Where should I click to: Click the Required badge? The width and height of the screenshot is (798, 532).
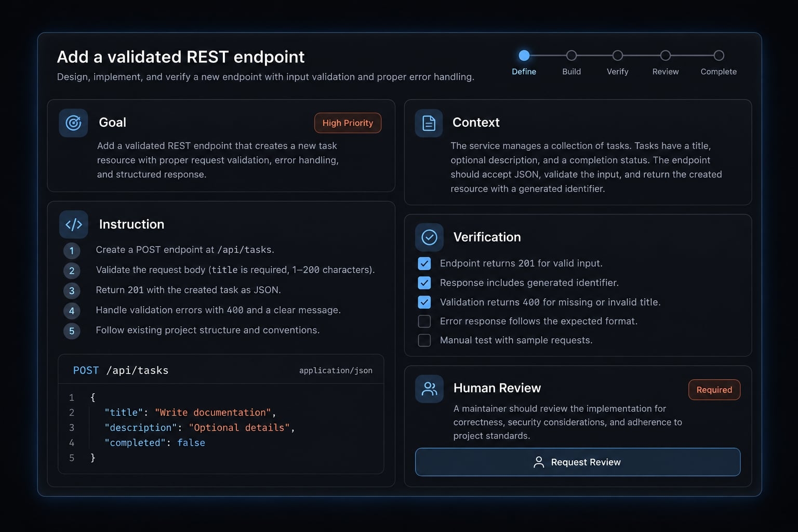tap(714, 390)
